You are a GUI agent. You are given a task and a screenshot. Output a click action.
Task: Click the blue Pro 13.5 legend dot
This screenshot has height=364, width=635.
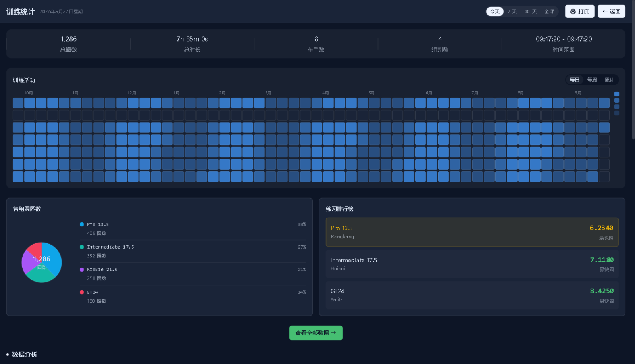(x=82, y=224)
